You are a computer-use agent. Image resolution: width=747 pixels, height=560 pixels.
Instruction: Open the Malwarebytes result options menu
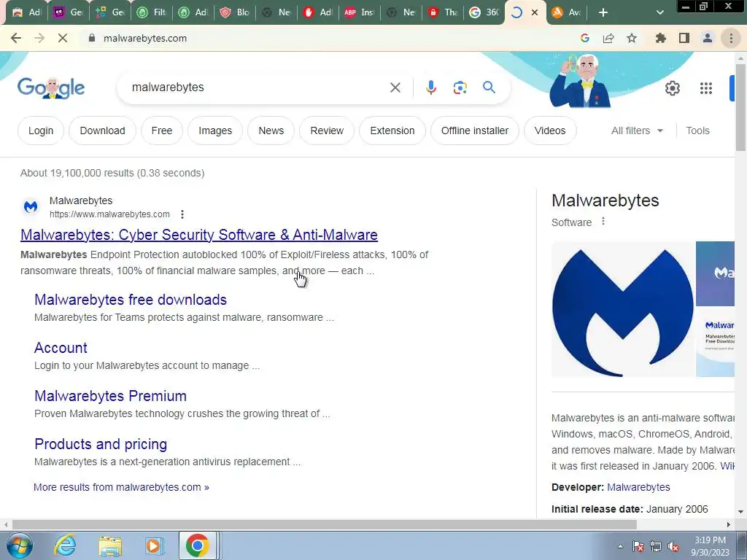(182, 214)
